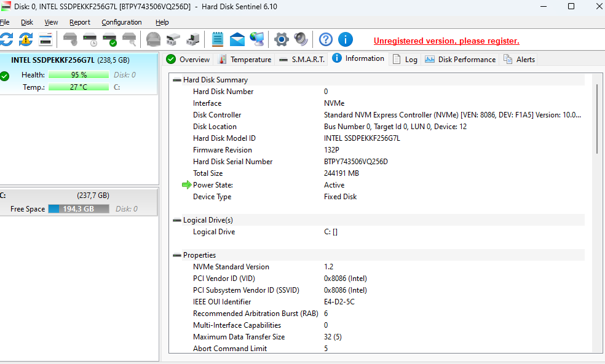Click the vertical scrollbar in Information panel
Image resolution: width=605 pixels, height=364 pixels.
click(596, 119)
